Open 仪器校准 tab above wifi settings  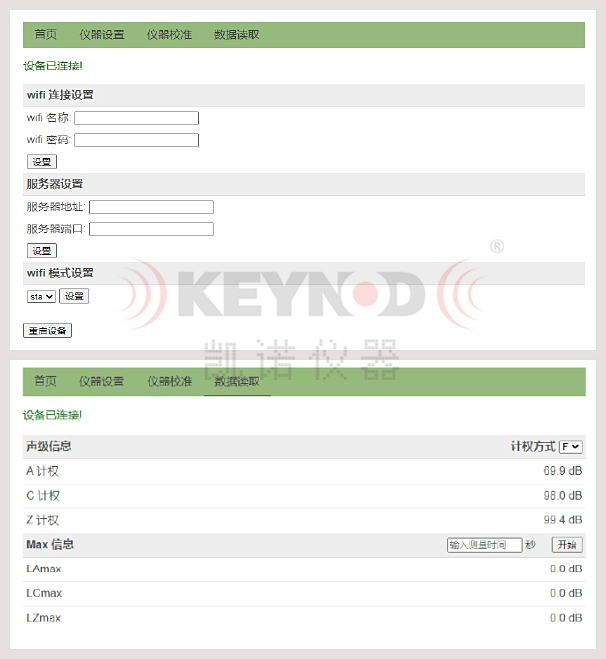point(169,35)
